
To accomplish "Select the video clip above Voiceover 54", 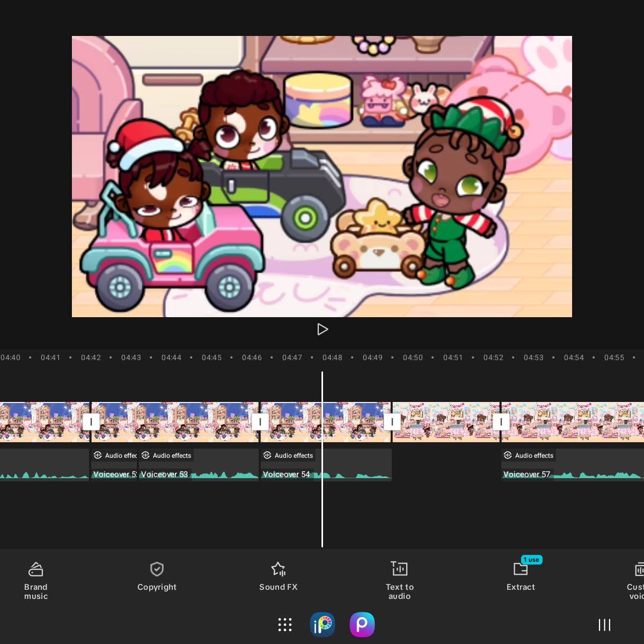I will click(x=326, y=422).
